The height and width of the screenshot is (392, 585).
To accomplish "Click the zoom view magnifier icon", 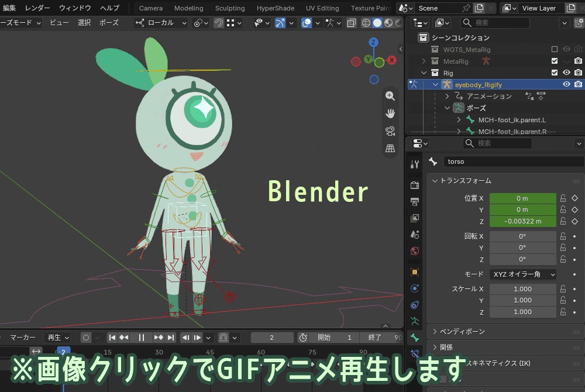I will pos(390,96).
